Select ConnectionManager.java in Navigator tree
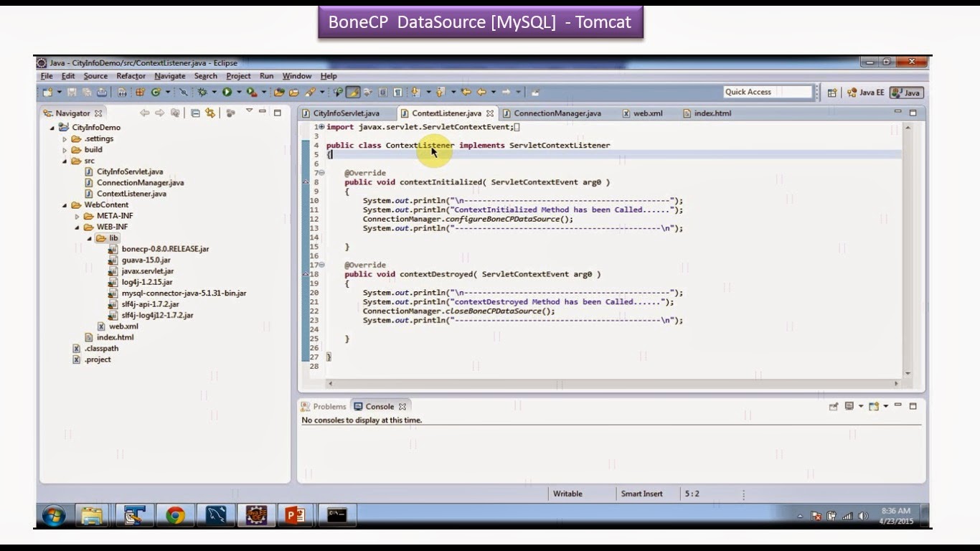 pos(140,183)
